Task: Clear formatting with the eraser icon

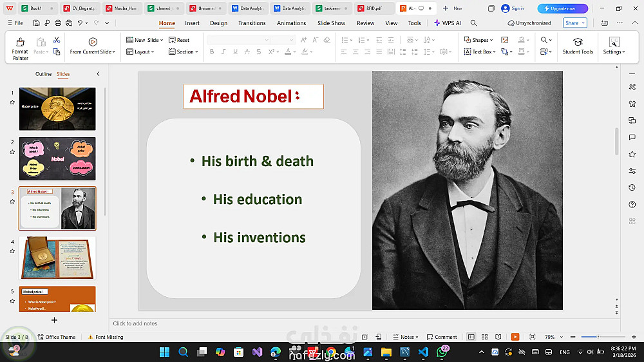Action: pyautogui.click(x=327, y=40)
